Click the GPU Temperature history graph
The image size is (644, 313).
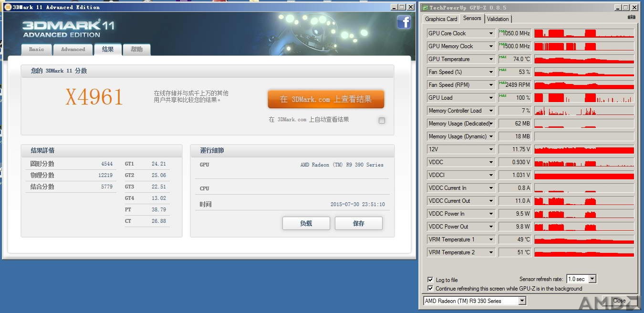(584, 59)
